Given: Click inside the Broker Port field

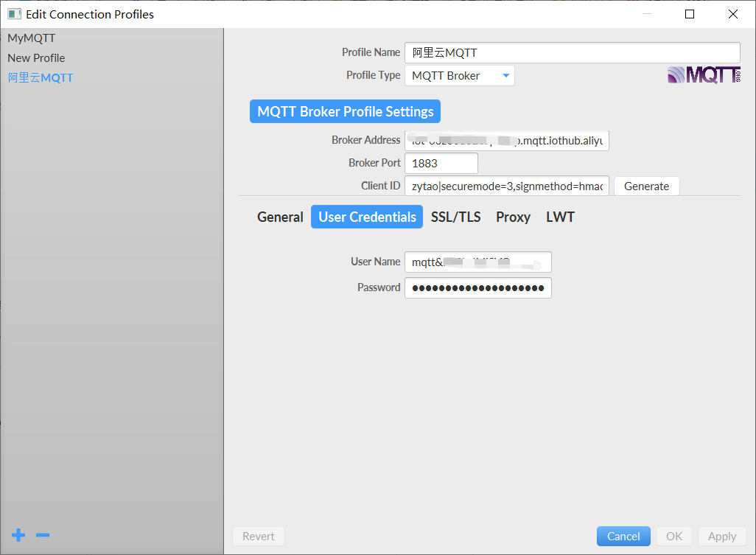Looking at the screenshot, I should pos(441,163).
